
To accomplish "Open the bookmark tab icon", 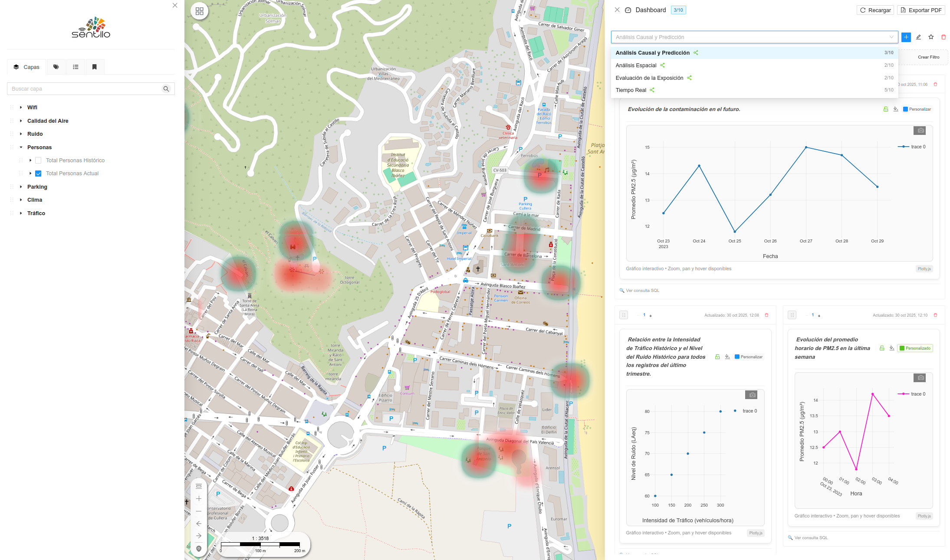I will coord(94,67).
